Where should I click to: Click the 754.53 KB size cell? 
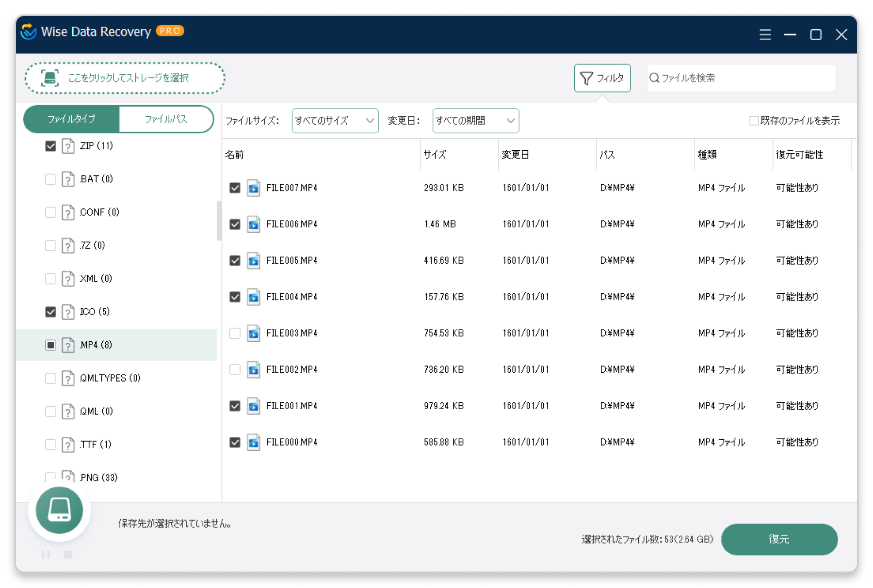(x=444, y=333)
